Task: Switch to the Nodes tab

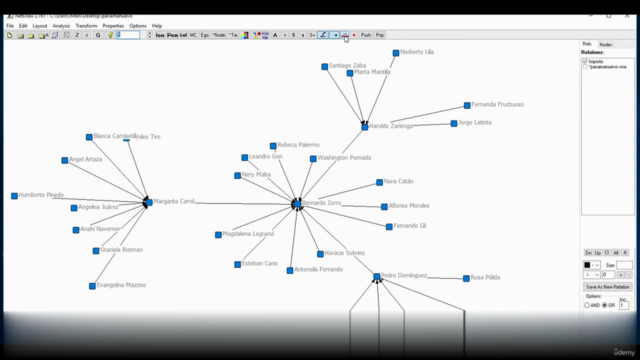Action: coord(606,44)
